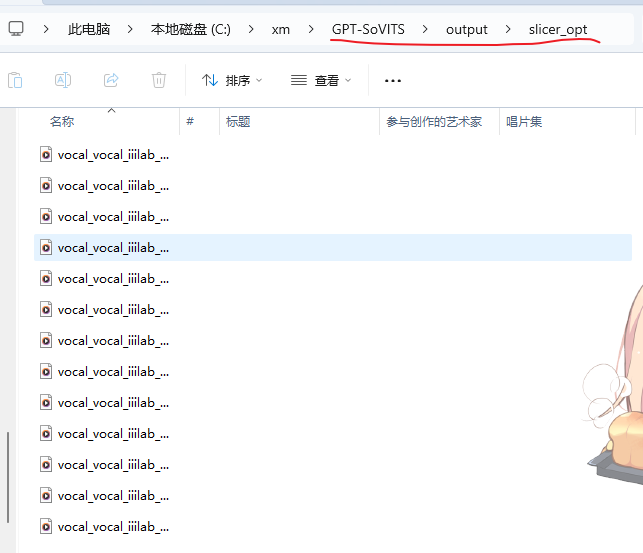This screenshot has height=553, width=643.
Task: Expand the chevron after 本地磁盘 (C:)
Action: point(251,29)
